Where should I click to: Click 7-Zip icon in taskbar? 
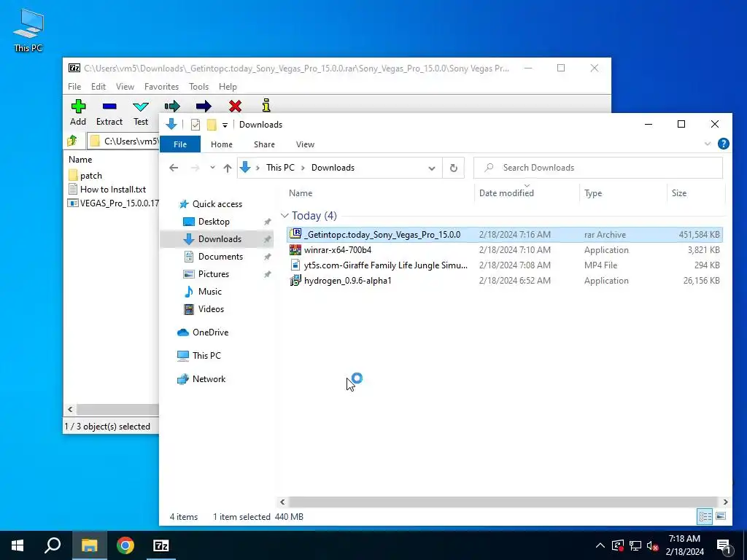pos(161,545)
